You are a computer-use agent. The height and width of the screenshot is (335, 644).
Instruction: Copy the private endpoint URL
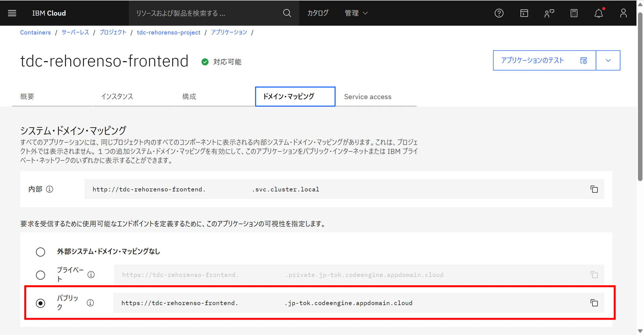click(594, 275)
